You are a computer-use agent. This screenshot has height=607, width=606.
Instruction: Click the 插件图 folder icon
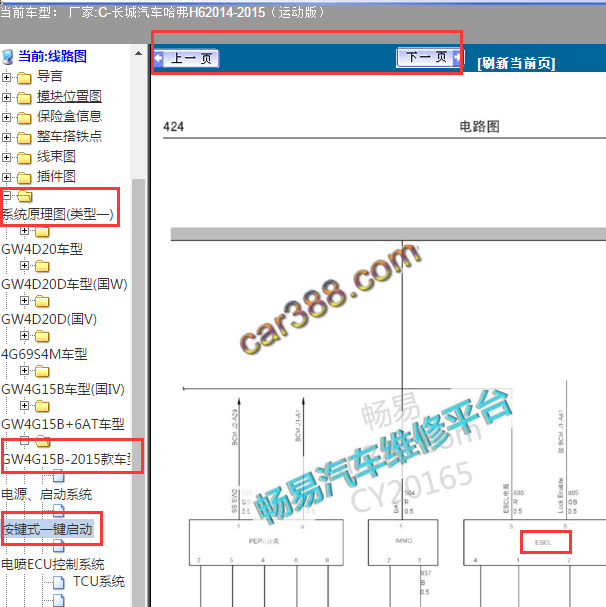(24, 178)
